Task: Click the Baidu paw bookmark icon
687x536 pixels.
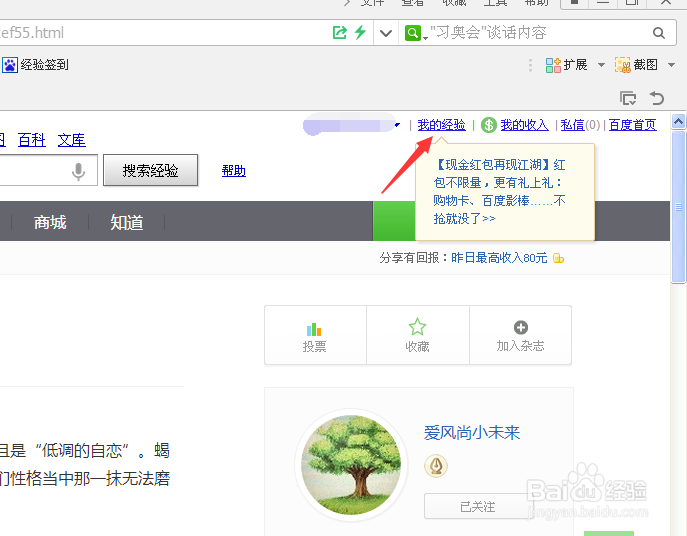Action: [10, 65]
